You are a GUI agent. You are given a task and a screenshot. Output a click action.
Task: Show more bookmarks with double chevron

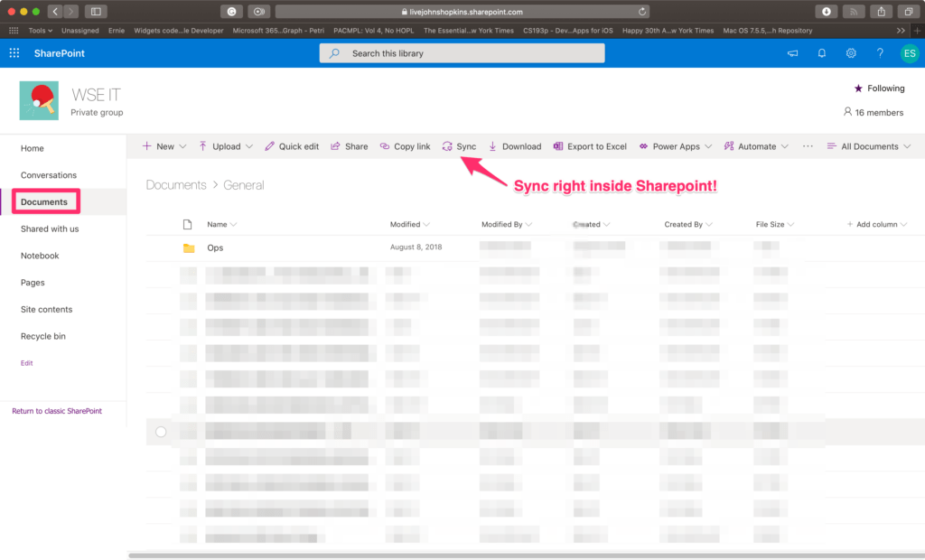[x=901, y=31]
